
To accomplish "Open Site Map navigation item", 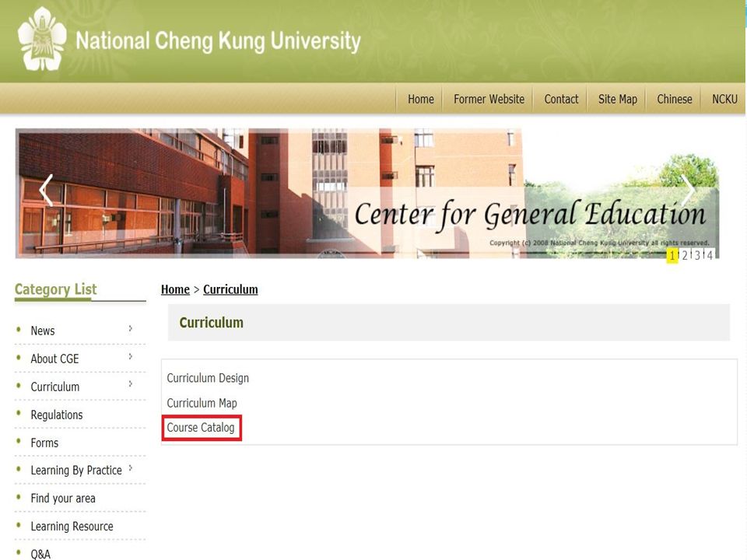I will 617,99.
